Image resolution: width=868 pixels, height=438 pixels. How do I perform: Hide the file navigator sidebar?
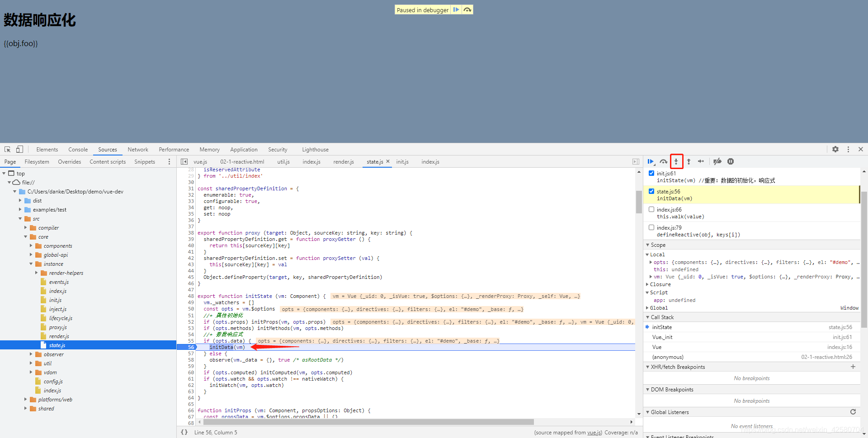pos(184,161)
